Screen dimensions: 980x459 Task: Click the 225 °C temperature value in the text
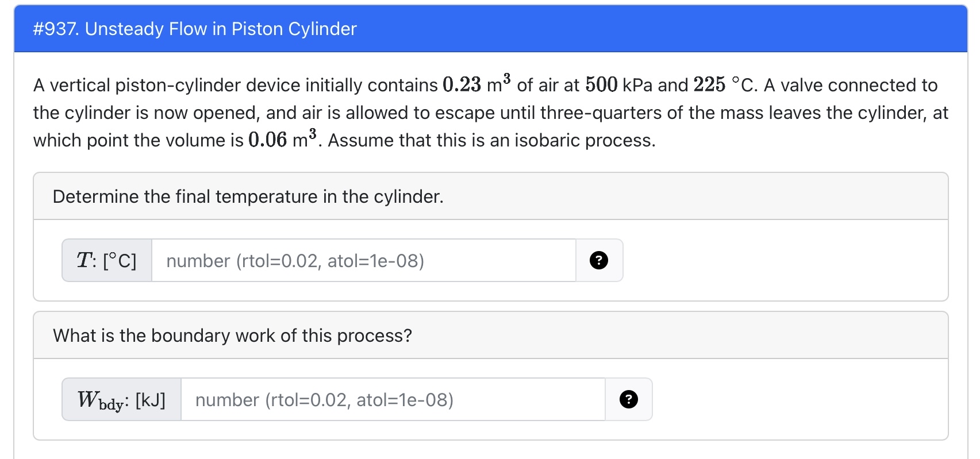(710, 85)
